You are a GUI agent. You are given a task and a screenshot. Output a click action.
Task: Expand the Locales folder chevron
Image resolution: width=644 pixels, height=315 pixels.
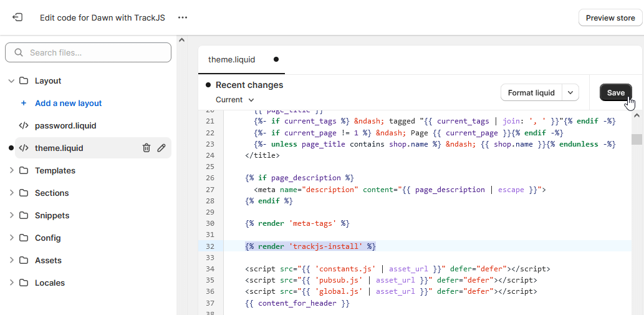coord(11,283)
